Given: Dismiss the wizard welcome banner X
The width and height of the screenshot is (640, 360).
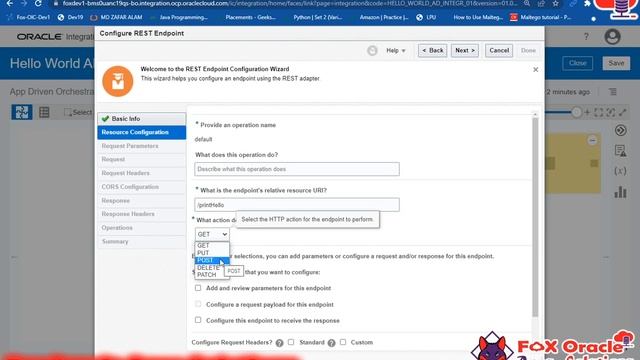Looking at the screenshot, I should [x=536, y=70].
